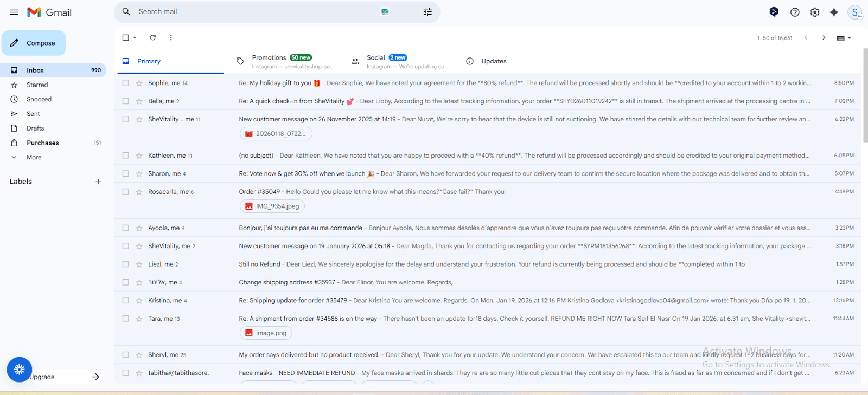868x395 pixels.
Task: Expand More in the sidebar
Action: coord(34,157)
